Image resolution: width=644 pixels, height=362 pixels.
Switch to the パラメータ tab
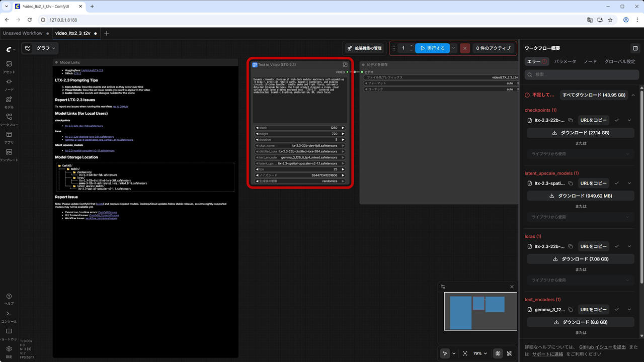point(565,61)
